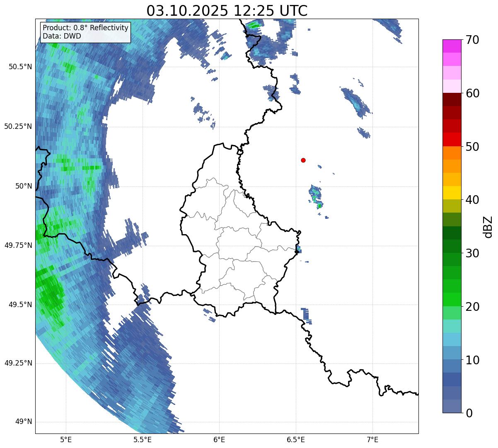Click the "dBZ" colorbar label

488,226
